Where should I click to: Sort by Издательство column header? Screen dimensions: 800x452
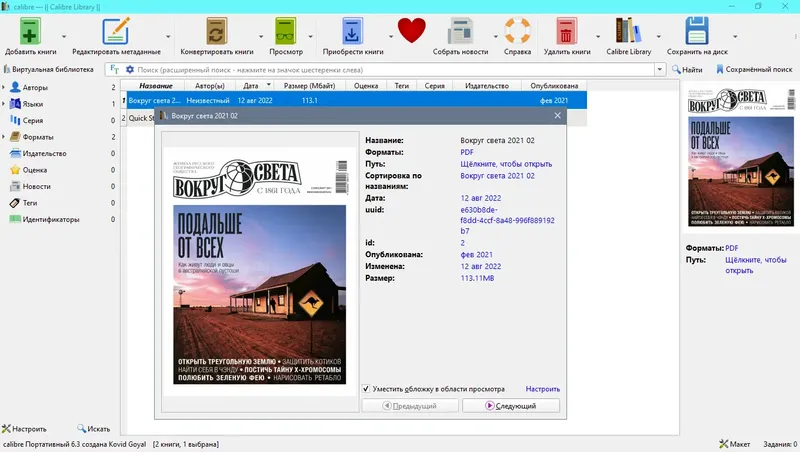pos(487,86)
